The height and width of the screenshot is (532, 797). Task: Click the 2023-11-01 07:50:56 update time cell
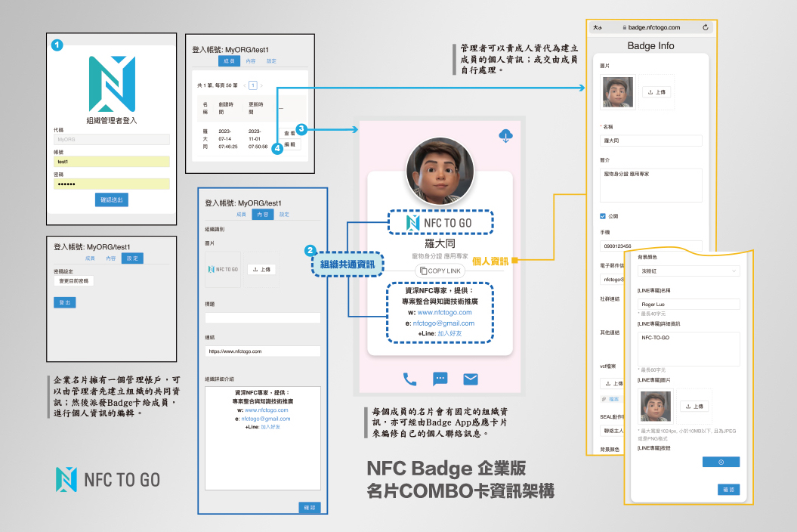click(x=258, y=139)
